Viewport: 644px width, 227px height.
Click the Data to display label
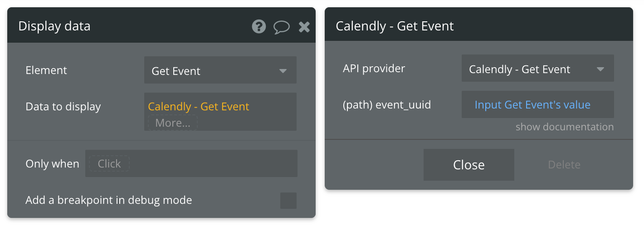click(x=63, y=107)
